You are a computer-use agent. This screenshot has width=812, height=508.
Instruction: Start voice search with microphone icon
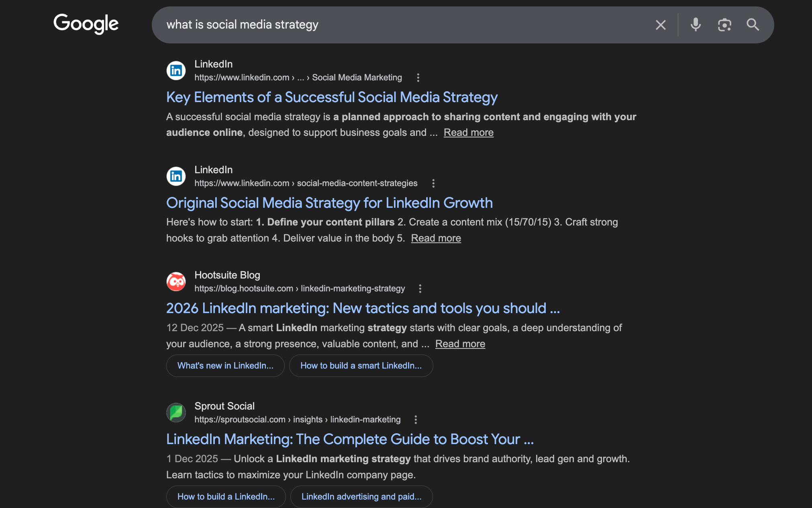[x=696, y=25]
